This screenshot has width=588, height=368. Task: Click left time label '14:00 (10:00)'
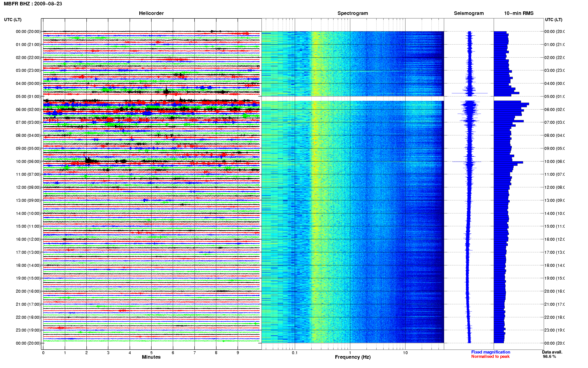28,213
